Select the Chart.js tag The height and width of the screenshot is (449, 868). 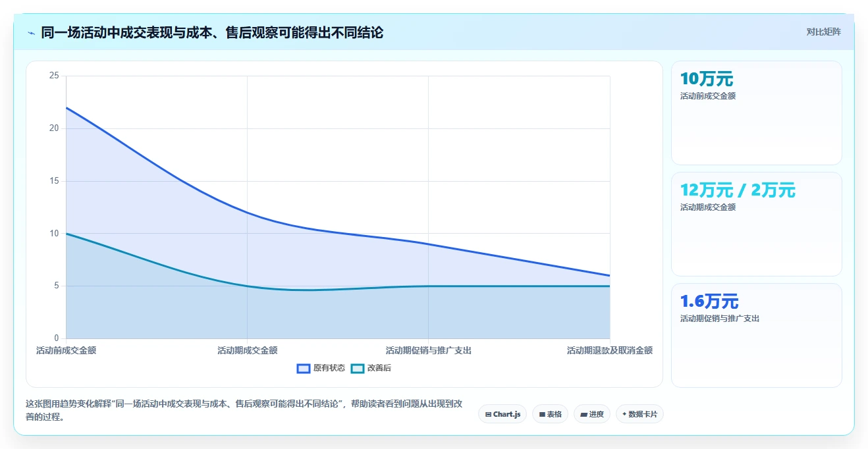(502, 414)
